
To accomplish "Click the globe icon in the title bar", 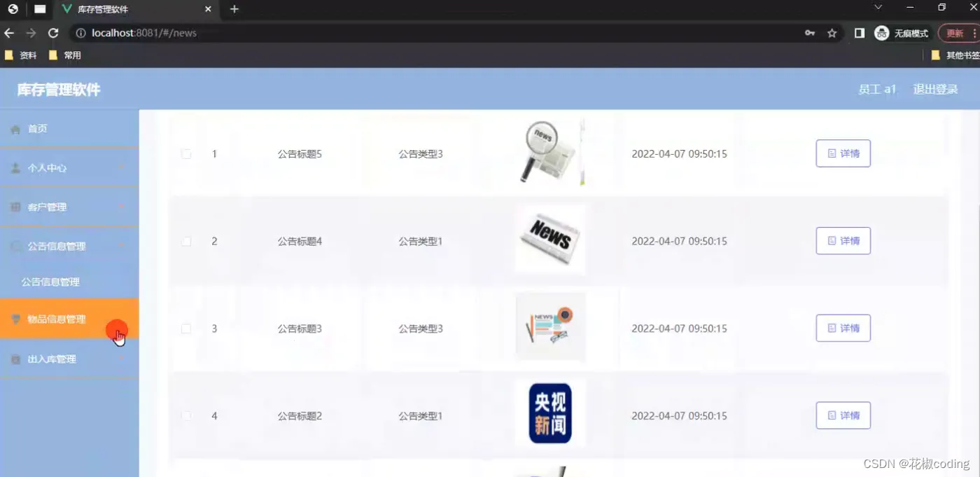I will 13,9.
